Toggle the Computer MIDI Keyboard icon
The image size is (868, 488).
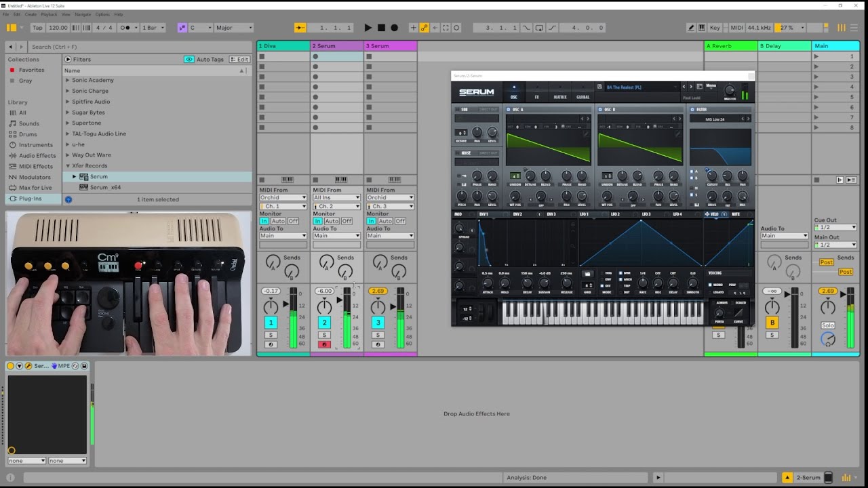pos(702,28)
